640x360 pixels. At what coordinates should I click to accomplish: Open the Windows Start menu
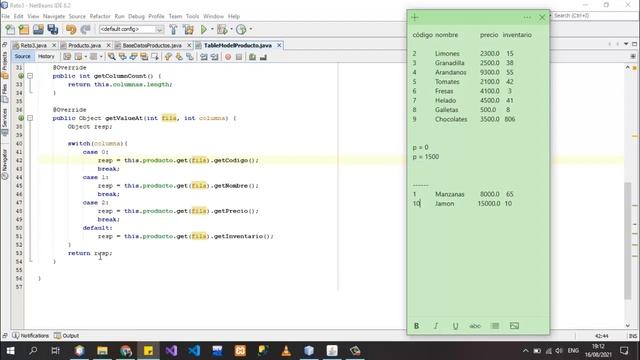coord(10,351)
